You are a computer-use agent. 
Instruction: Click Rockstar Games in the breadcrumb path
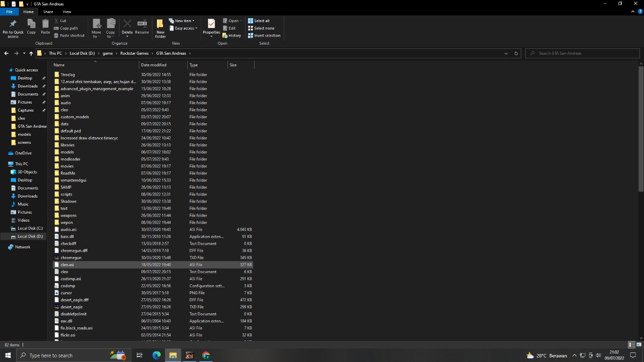pyautogui.click(x=135, y=53)
